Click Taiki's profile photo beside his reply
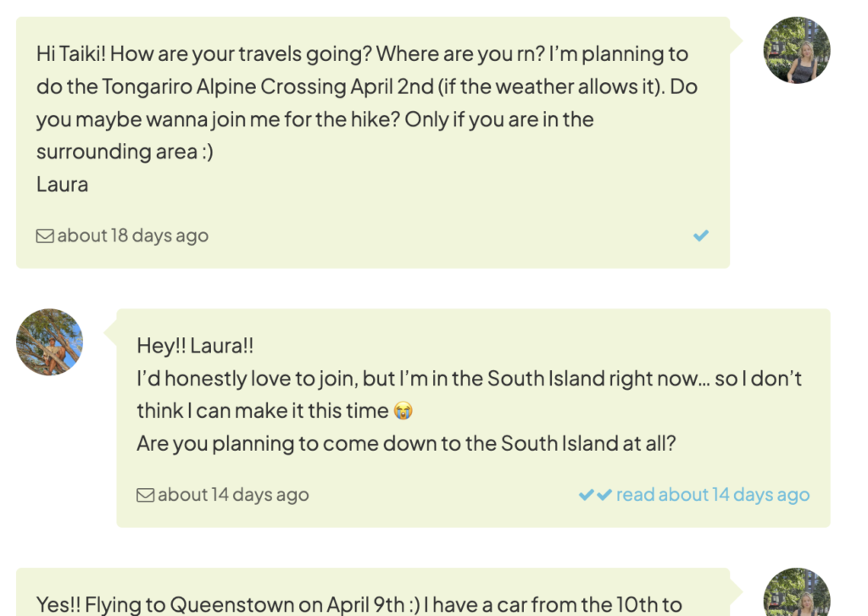The image size is (868, 616). tap(49, 341)
